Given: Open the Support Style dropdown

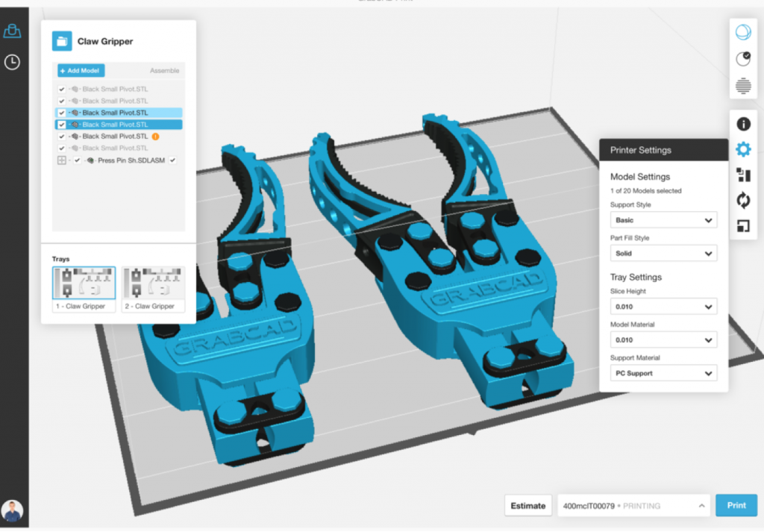Looking at the screenshot, I should click(663, 219).
